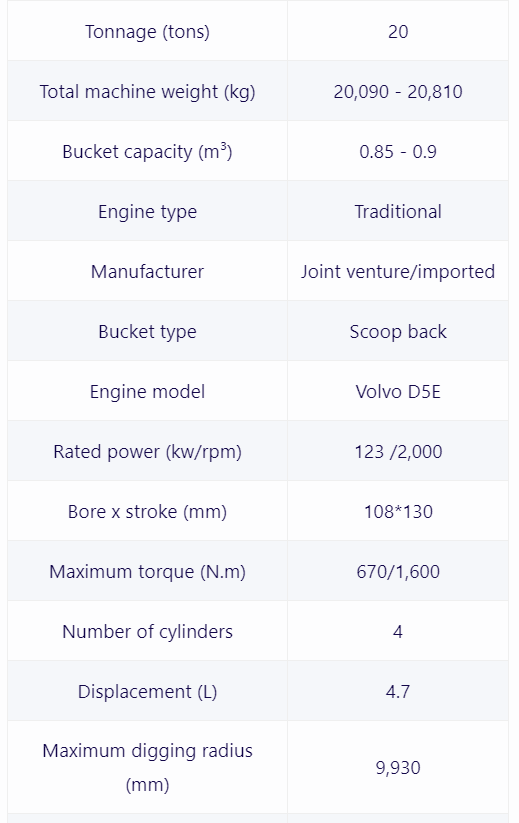519x823 pixels.
Task: Click Total machine weight (kg) label
Action: pyautogui.click(x=147, y=92)
